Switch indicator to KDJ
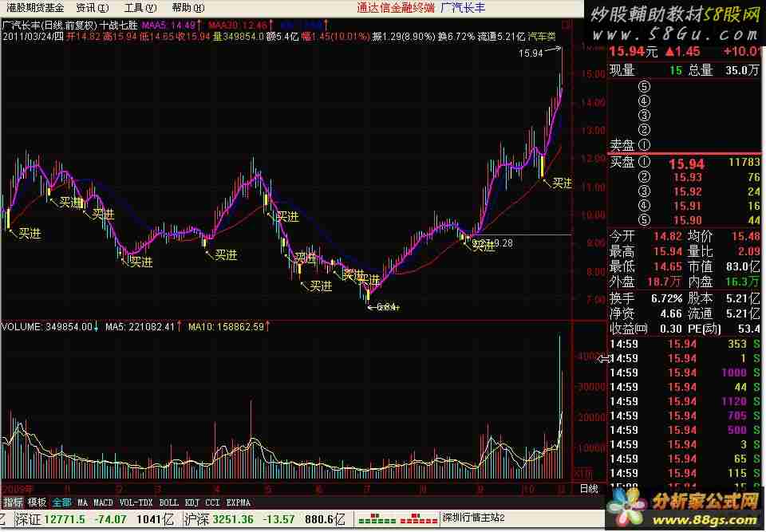 [x=192, y=502]
